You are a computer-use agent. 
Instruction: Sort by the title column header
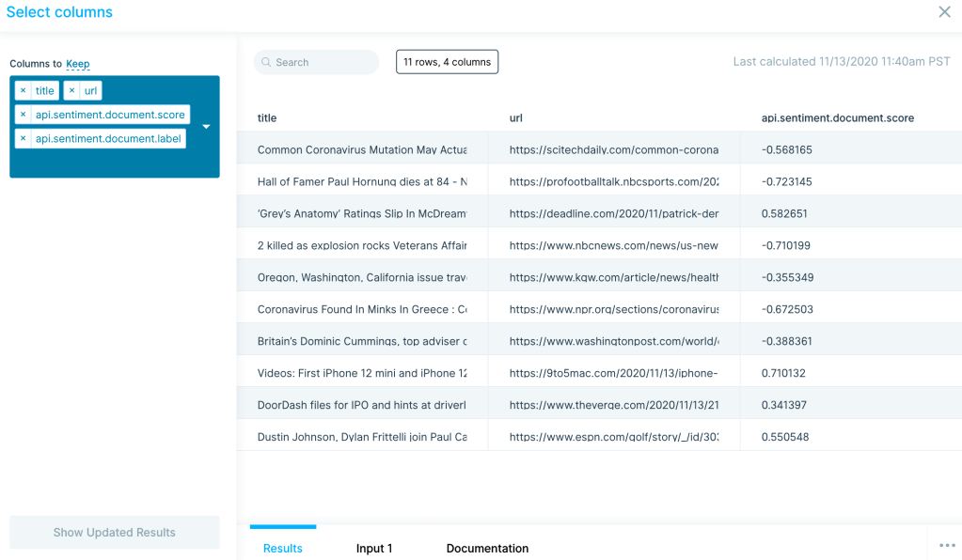[267, 118]
